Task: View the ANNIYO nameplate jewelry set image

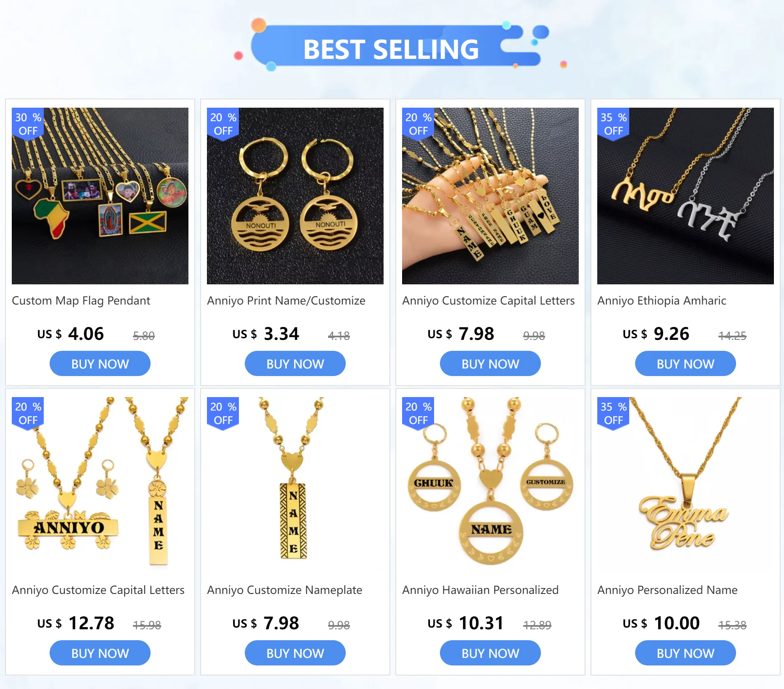Action: (x=100, y=485)
